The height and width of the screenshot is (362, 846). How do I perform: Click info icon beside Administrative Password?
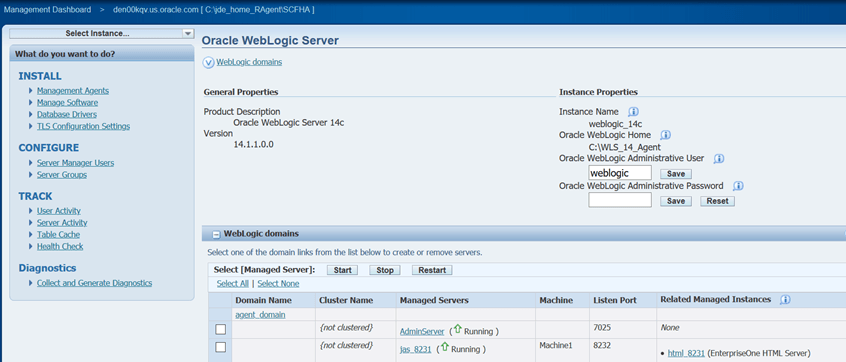[739, 186]
